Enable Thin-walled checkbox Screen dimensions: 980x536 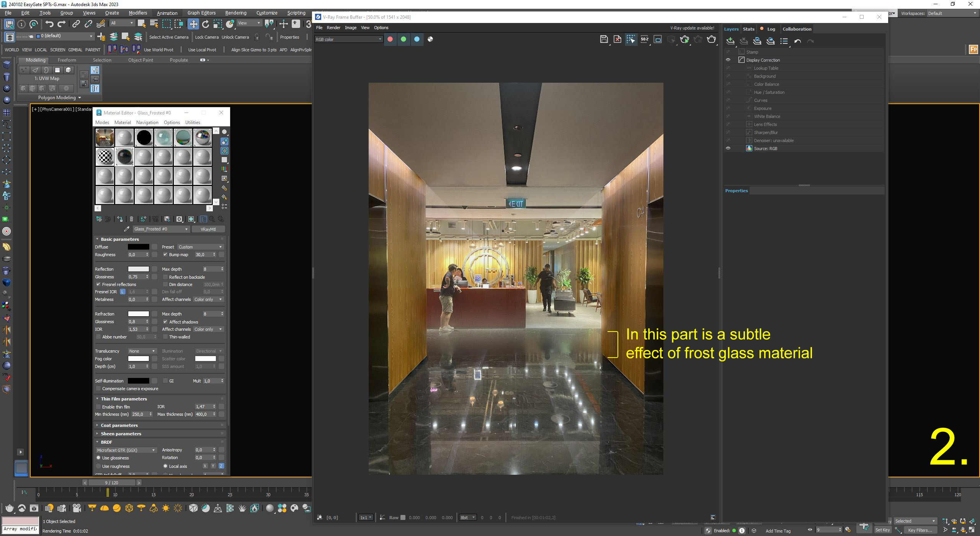point(165,337)
